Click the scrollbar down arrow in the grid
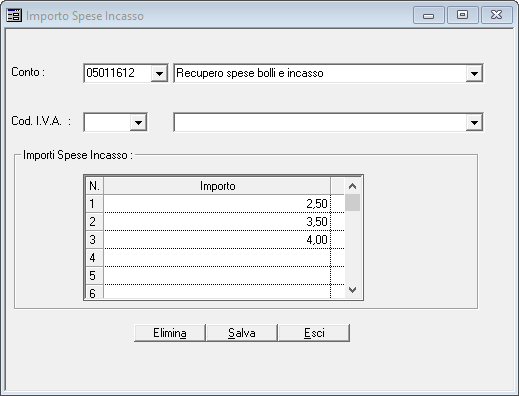The width and height of the screenshot is (519, 396). tap(352, 290)
